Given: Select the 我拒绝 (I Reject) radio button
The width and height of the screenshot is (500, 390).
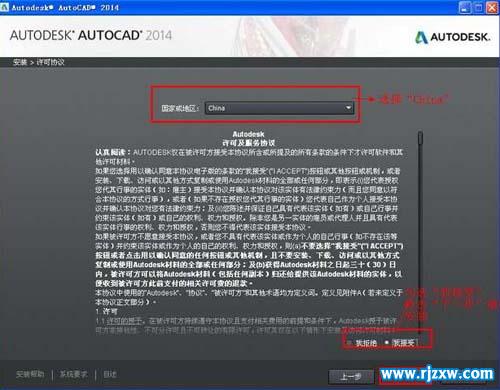Looking at the screenshot, I should coord(350,343).
